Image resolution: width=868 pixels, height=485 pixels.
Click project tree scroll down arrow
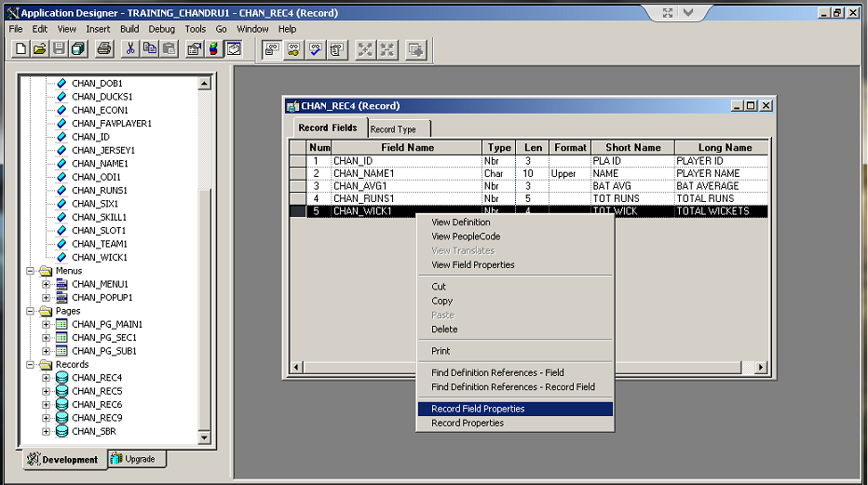tap(204, 438)
